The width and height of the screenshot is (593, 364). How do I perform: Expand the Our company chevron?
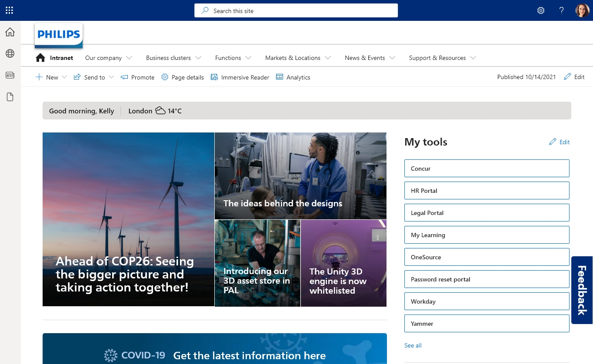coord(129,58)
